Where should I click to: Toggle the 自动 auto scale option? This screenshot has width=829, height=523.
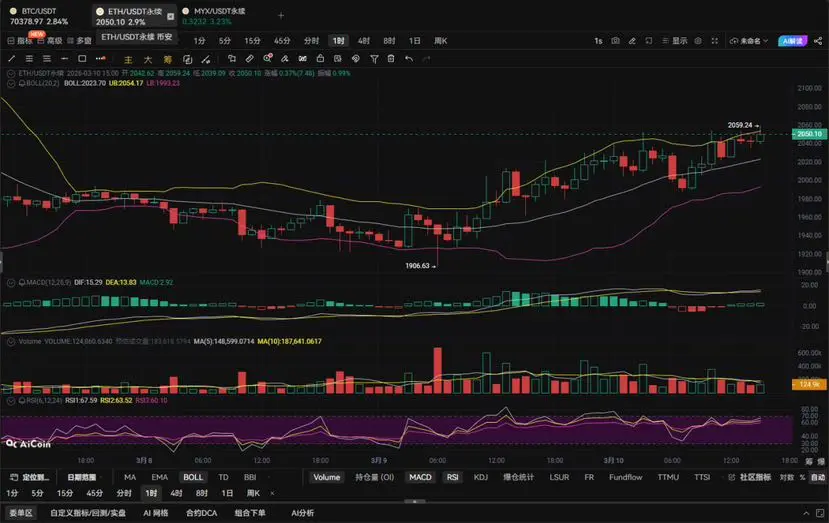click(818, 477)
